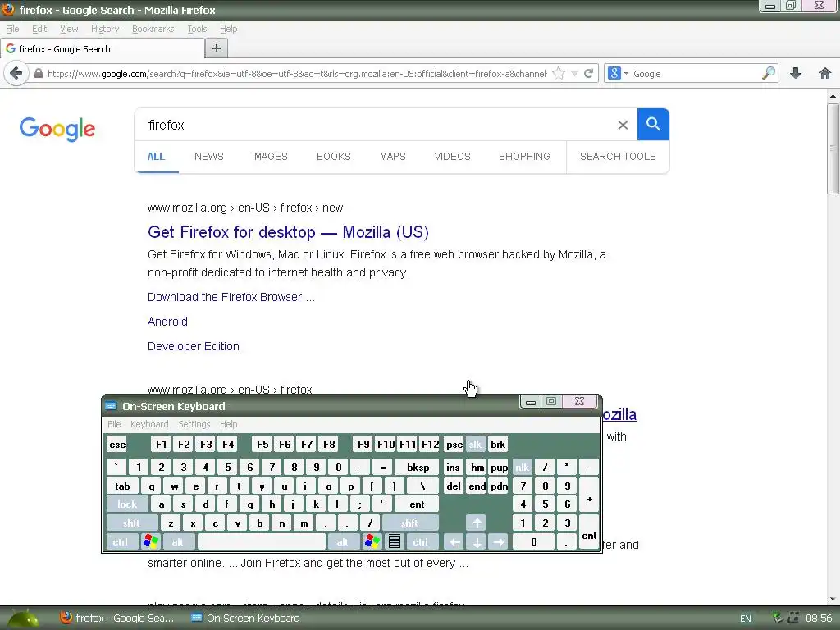Bookmark this page with the star icon
This screenshot has width=840, height=630.
[558, 73]
